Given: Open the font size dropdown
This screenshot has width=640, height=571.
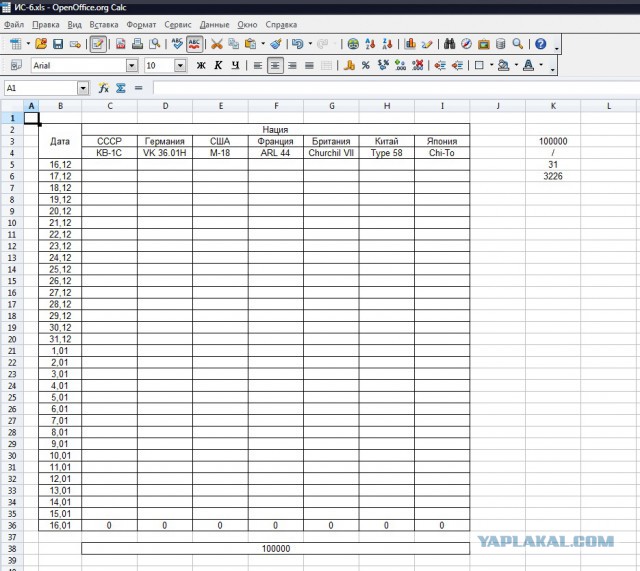Looking at the screenshot, I should [180, 65].
